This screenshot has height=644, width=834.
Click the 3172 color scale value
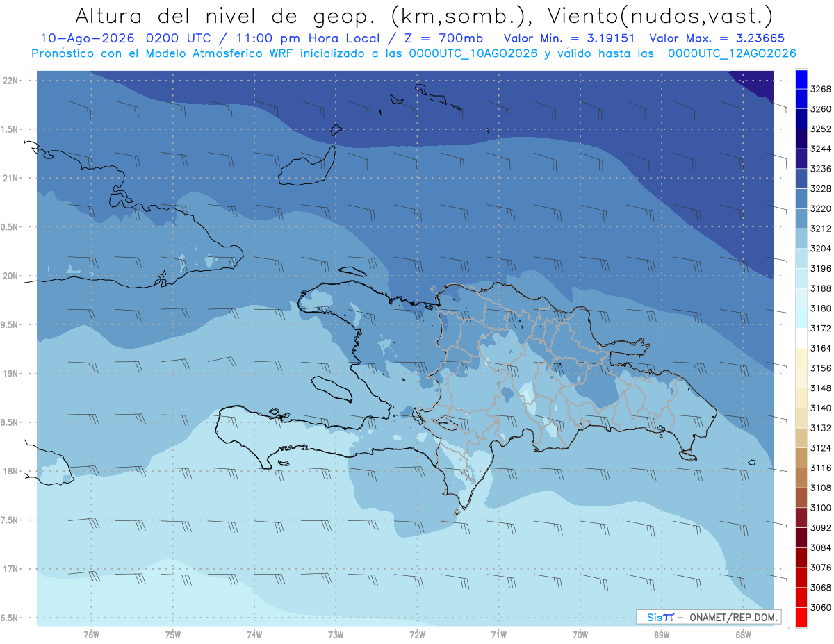point(821,328)
